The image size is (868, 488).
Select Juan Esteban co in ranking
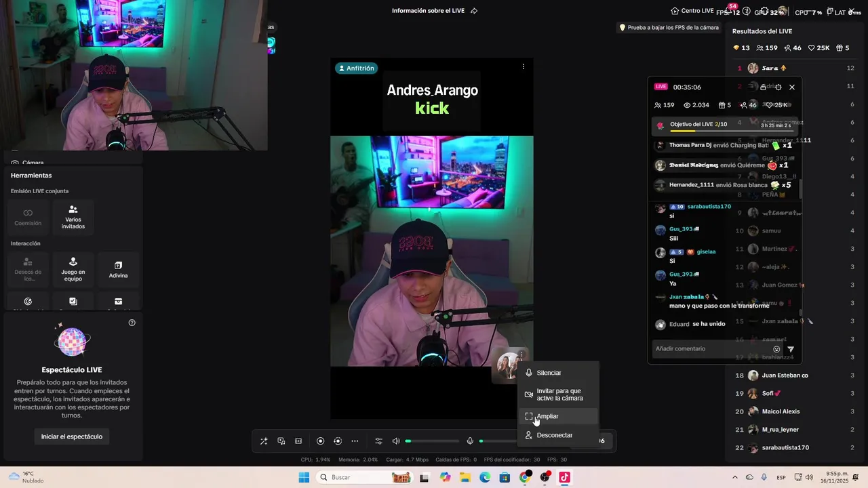tap(795, 375)
